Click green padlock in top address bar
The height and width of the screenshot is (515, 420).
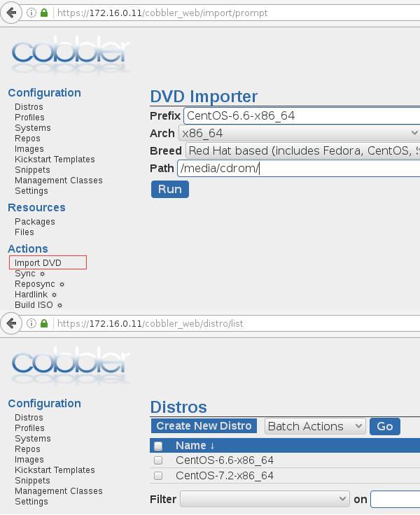point(44,13)
